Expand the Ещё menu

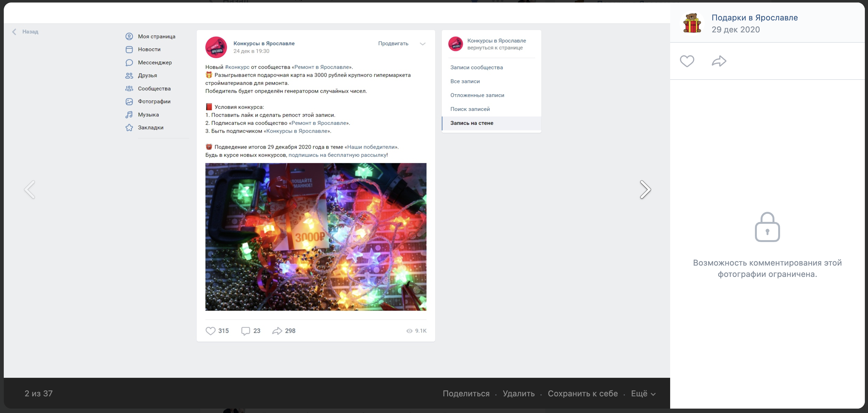click(643, 394)
